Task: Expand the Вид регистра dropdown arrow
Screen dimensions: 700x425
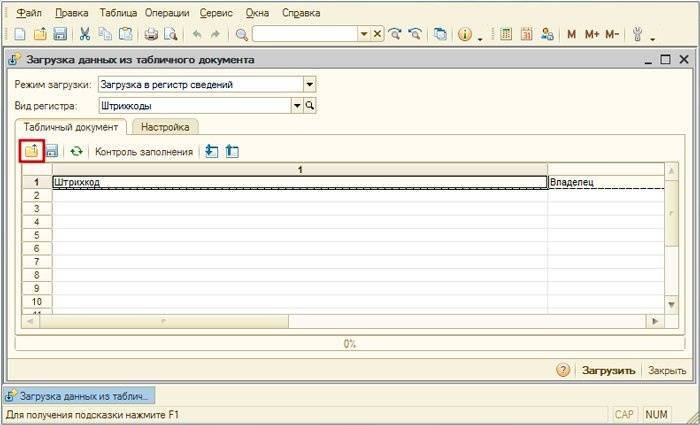Action: coord(297,106)
